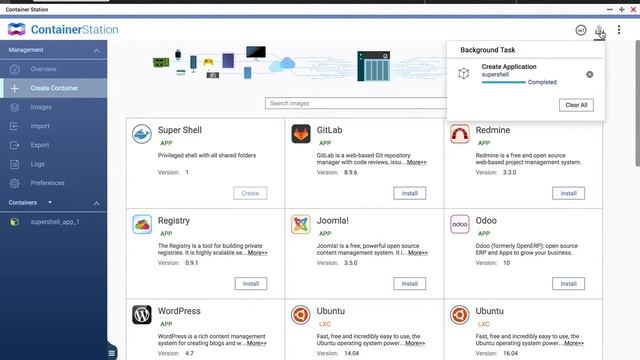
Task: Click the Overview gauge icon
Action: tap(15, 69)
